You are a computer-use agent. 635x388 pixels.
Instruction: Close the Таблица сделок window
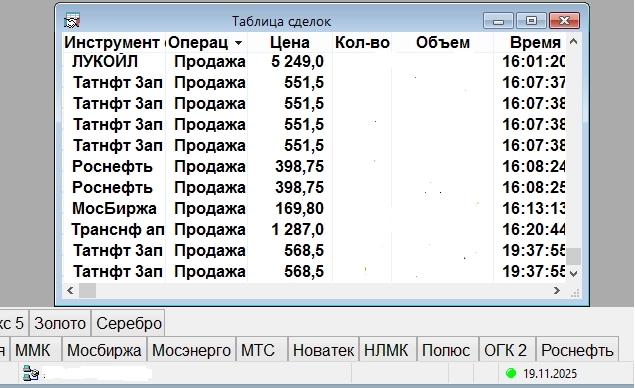[565, 20]
